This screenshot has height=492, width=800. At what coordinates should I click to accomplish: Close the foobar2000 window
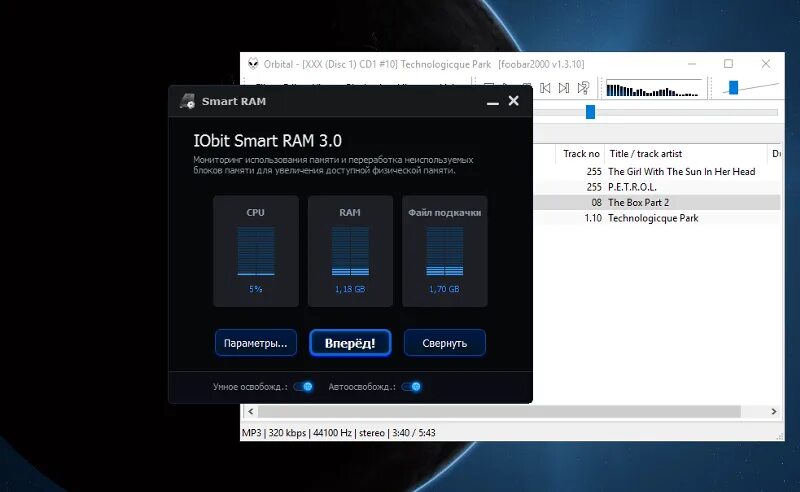[x=766, y=64]
